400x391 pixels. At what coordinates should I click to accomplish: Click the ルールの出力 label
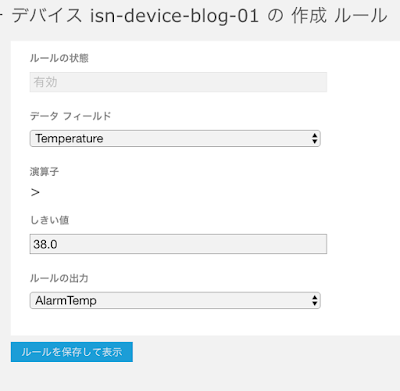[59, 278]
